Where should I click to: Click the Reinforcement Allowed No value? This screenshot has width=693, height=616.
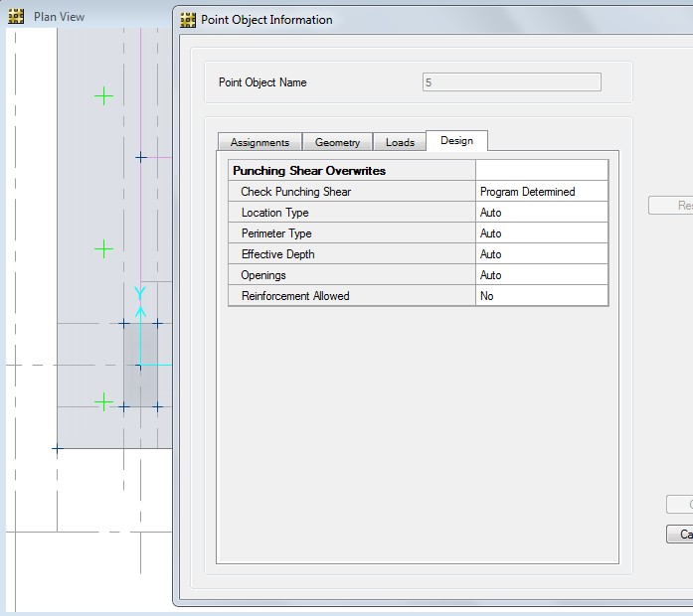542,295
